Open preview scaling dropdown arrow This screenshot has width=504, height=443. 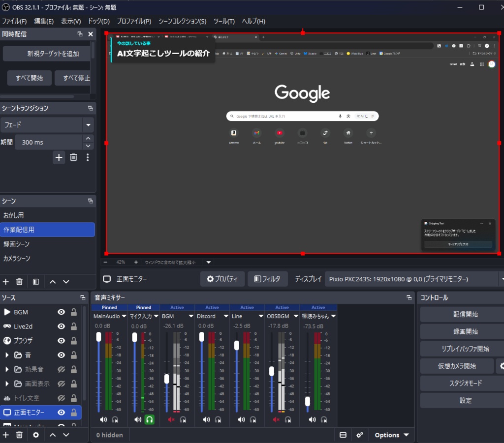tap(209, 262)
